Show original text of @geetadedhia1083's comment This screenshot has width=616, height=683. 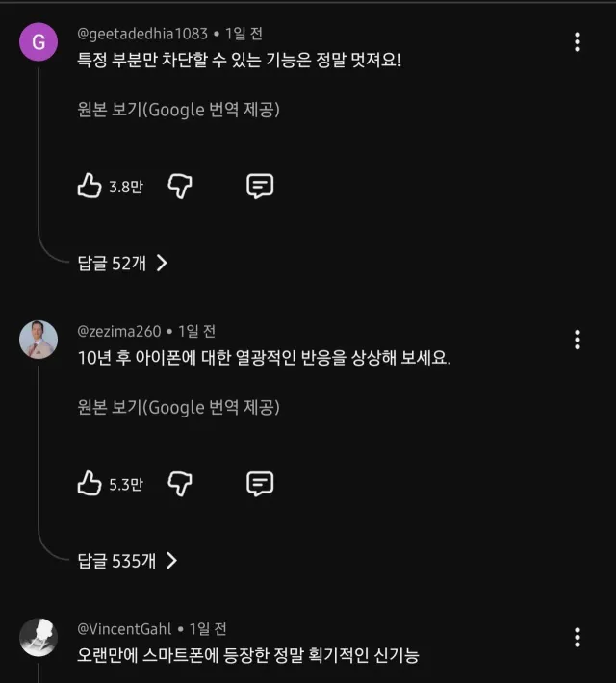(x=178, y=110)
